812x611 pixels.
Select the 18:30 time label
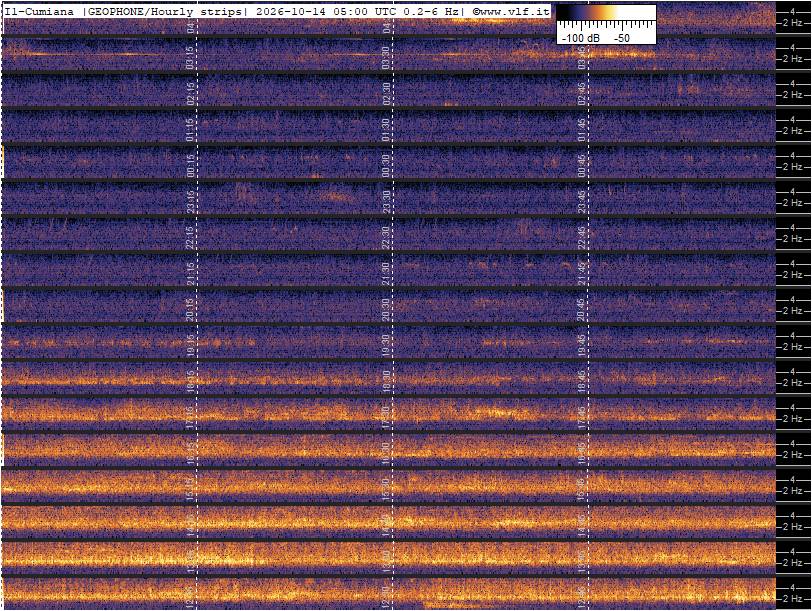(386, 382)
